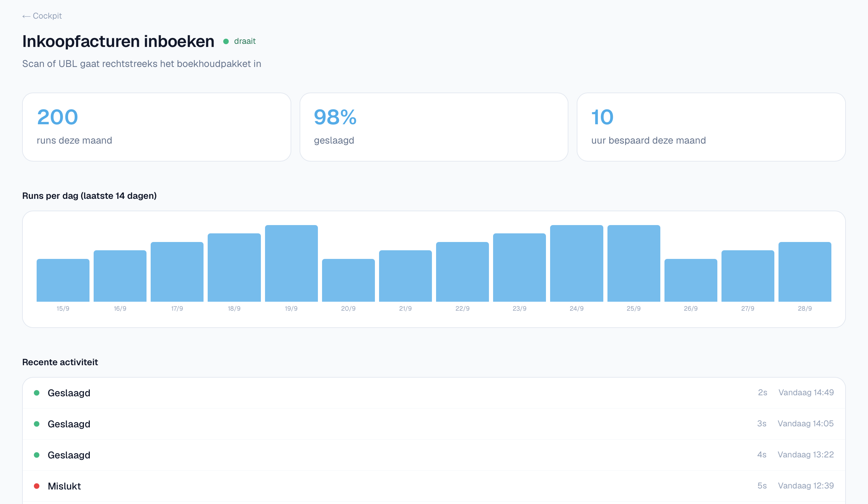Click the '5s' duration of Mislukt run

click(x=762, y=486)
